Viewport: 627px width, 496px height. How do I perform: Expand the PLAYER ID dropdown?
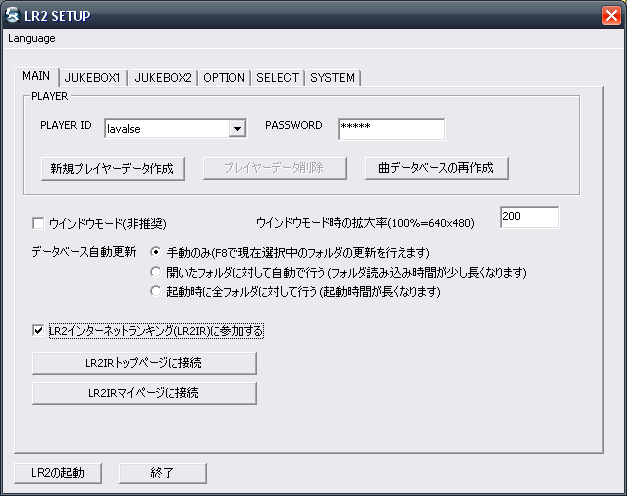click(237, 128)
